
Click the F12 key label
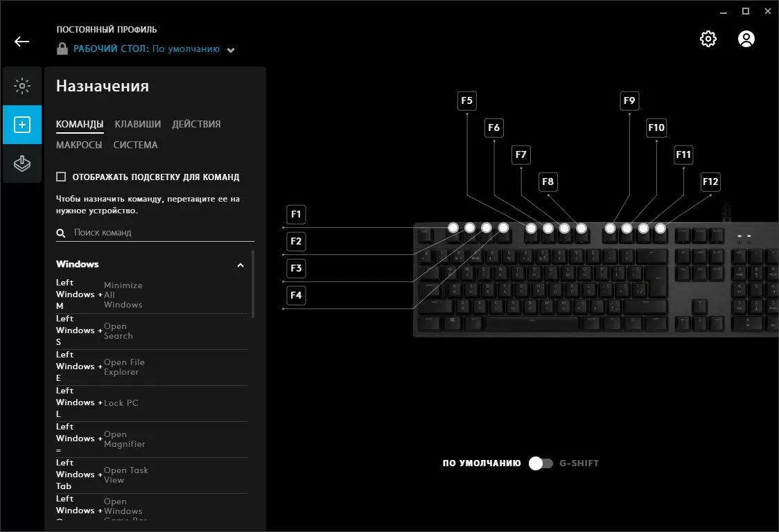click(710, 181)
